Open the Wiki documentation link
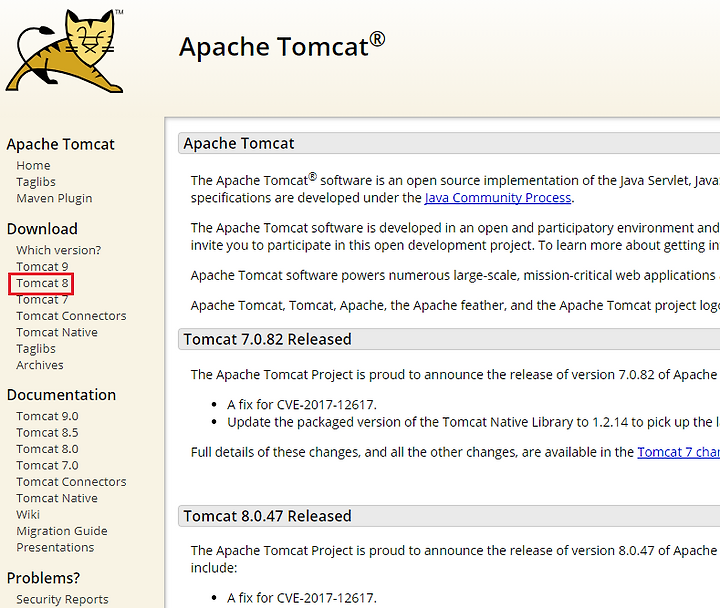This screenshot has height=608, width=720. point(28,515)
